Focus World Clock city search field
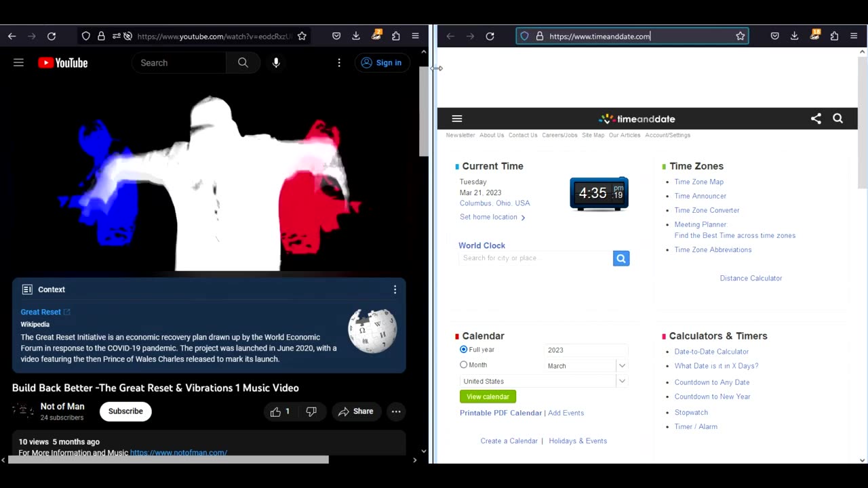 pos(536,258)
